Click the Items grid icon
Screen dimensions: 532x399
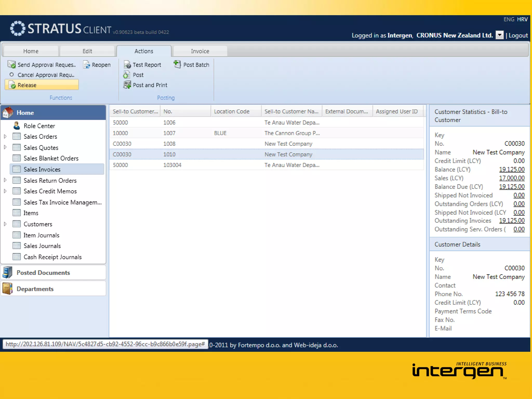(x=17, y=213)
